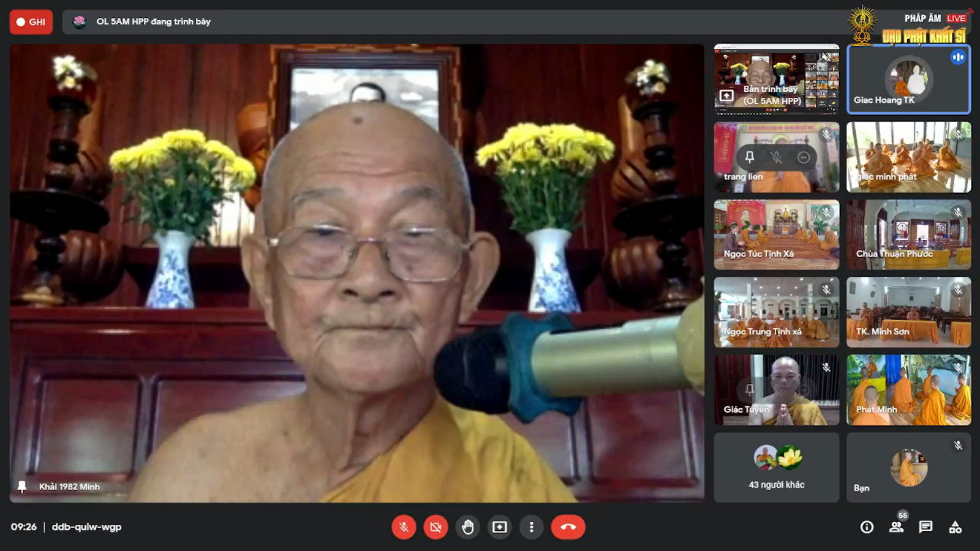
Task: Click the Khải 1982 Minh name label
Action: [x=69, y=487]
